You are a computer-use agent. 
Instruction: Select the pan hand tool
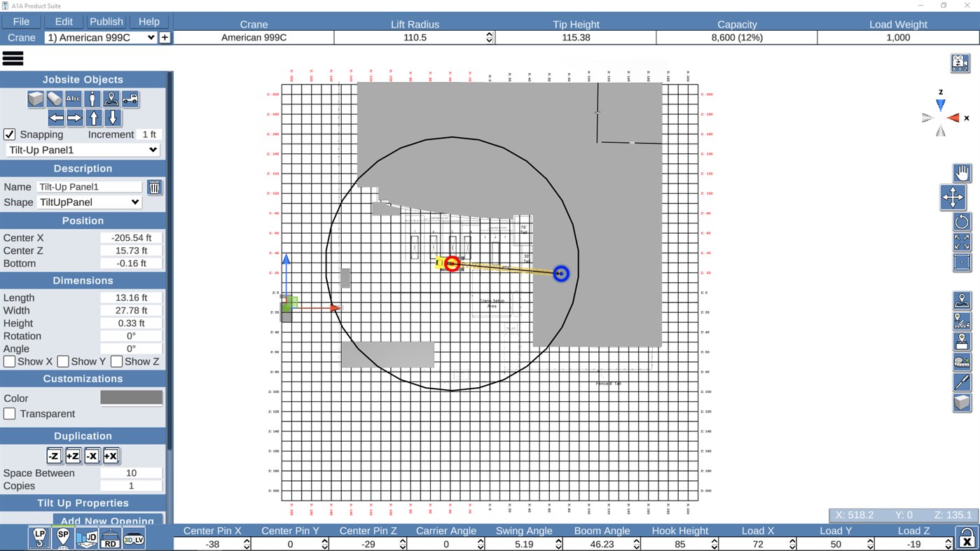(x=962, y=173)
